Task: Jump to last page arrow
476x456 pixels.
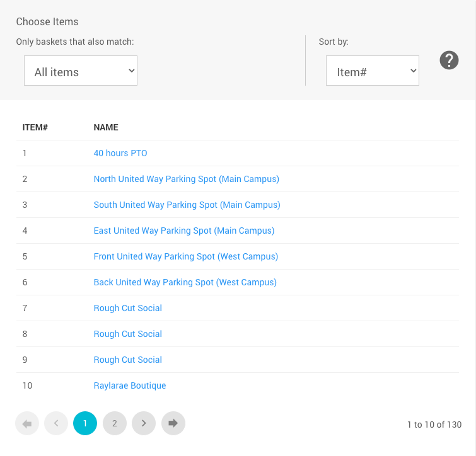Action: pos(173,424)
